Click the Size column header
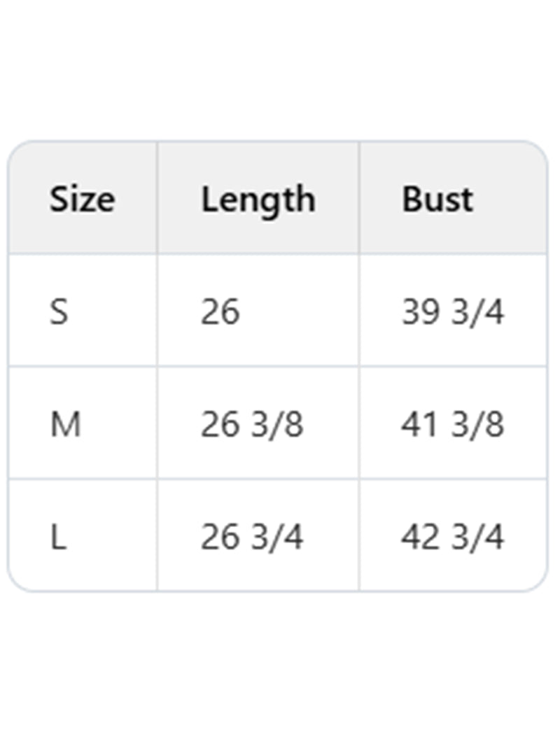The width and height of the screenshot is (560, 735). coord(82,199)
